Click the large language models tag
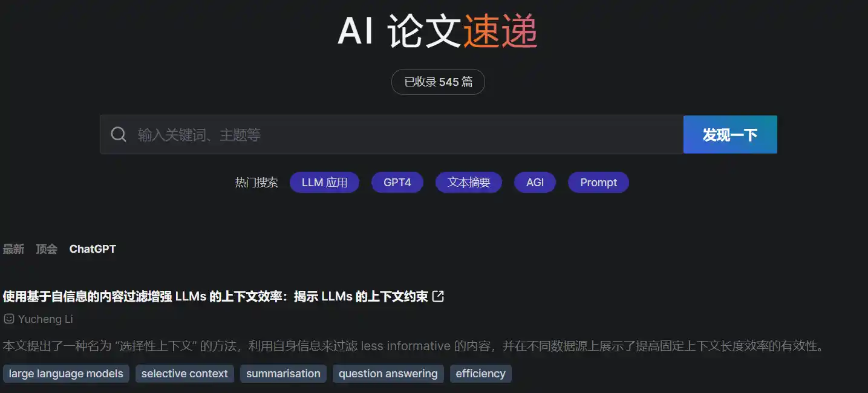 (66, 374)
